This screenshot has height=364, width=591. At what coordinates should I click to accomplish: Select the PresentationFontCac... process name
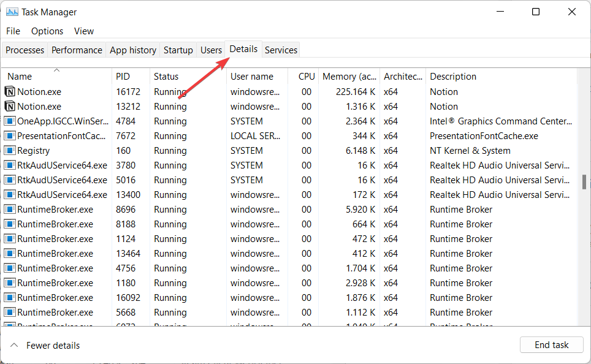(61, 135)
